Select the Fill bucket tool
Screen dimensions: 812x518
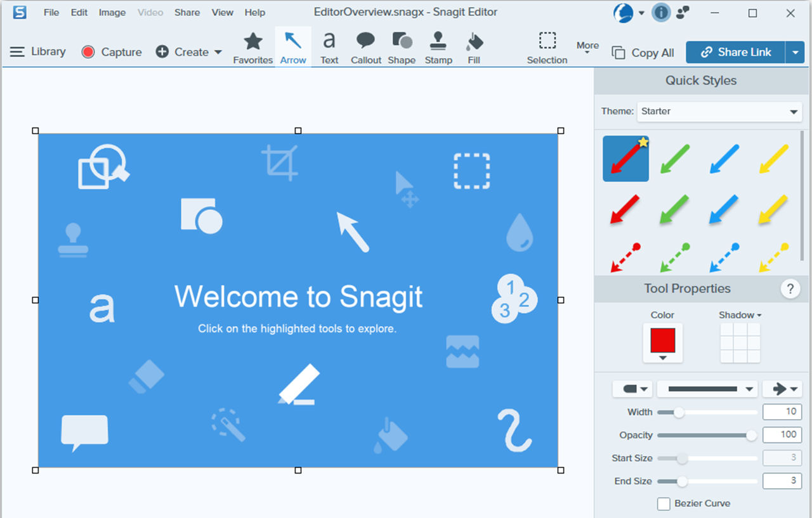474,48
